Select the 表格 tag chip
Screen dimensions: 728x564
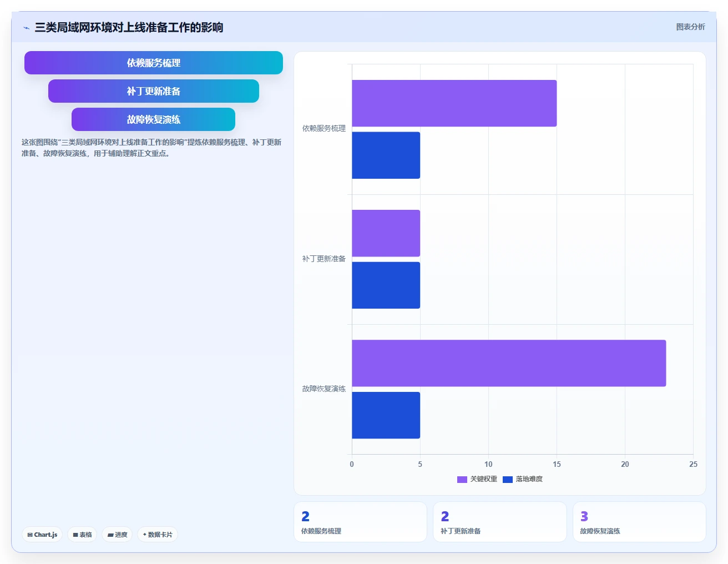(x=82, y=535)
